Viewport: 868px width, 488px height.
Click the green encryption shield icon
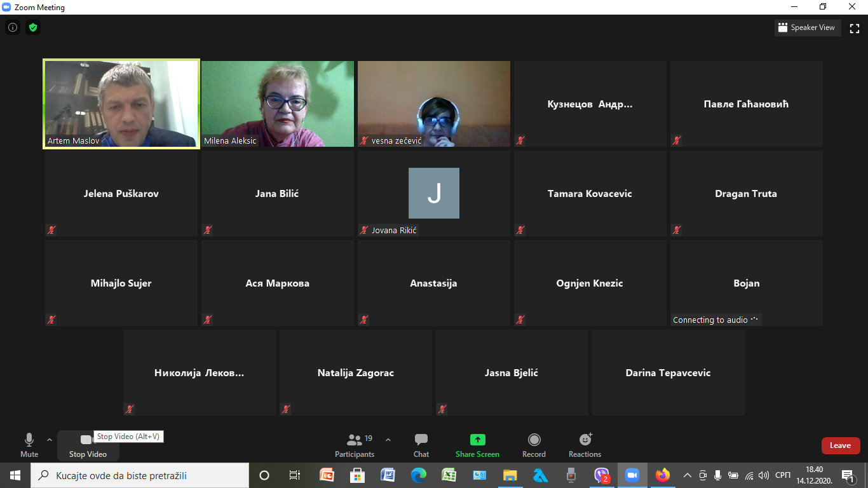pos(33,27)
